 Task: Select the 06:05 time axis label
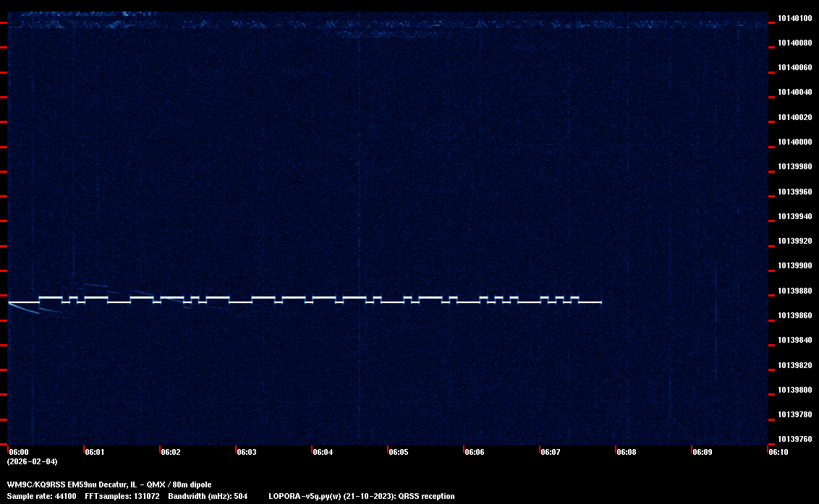click(x=399, y=452)
